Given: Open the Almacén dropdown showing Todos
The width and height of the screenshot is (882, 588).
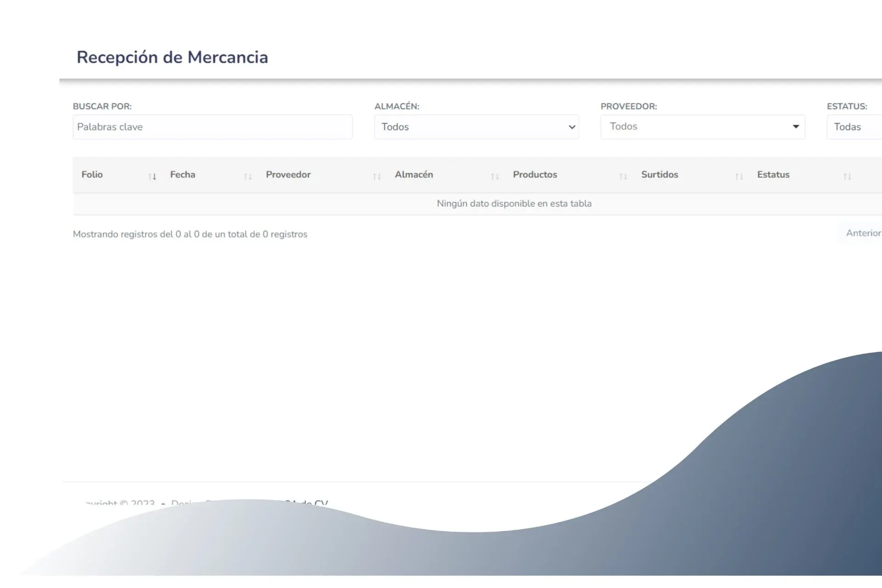Looking at the screenshot, I should (476, 127).
